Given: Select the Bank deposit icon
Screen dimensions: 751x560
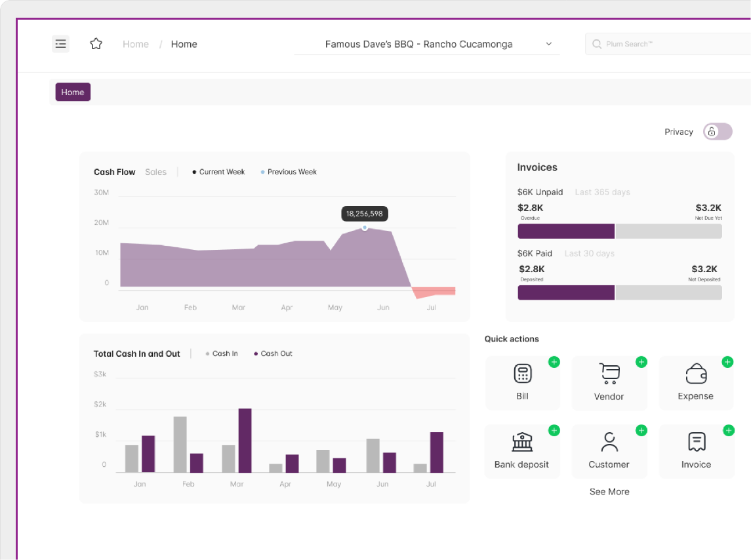Looking at the screenshot, I should coord(522,442).
